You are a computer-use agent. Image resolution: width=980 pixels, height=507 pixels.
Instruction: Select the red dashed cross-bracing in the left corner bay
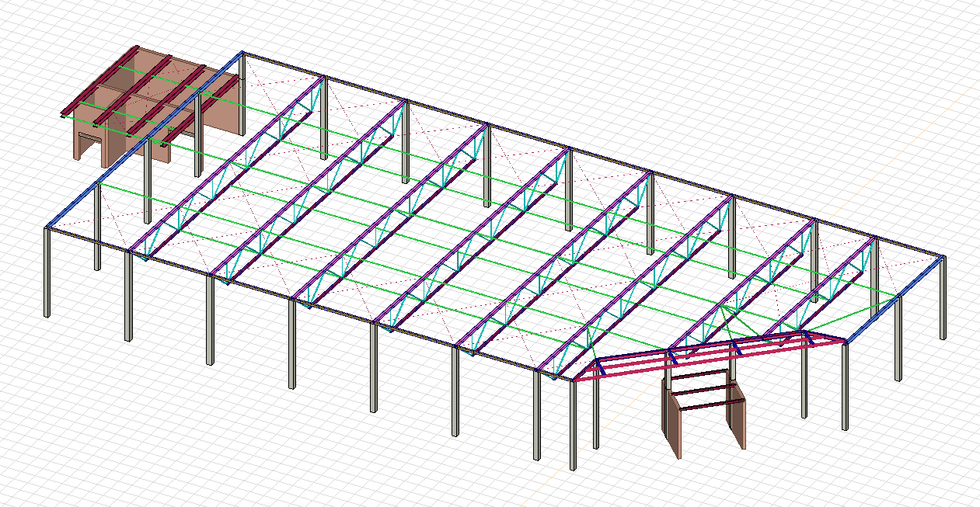coord(85,231)
